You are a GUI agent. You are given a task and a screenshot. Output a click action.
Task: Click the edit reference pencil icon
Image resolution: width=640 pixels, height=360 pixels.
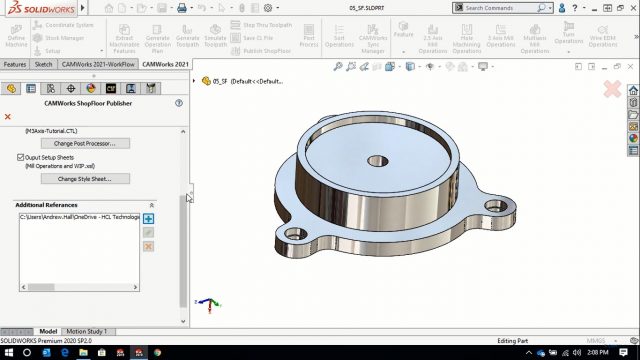coord(148,233)
